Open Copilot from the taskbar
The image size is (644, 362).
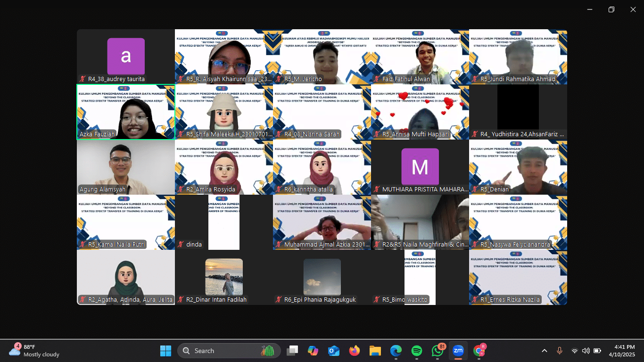313,351
